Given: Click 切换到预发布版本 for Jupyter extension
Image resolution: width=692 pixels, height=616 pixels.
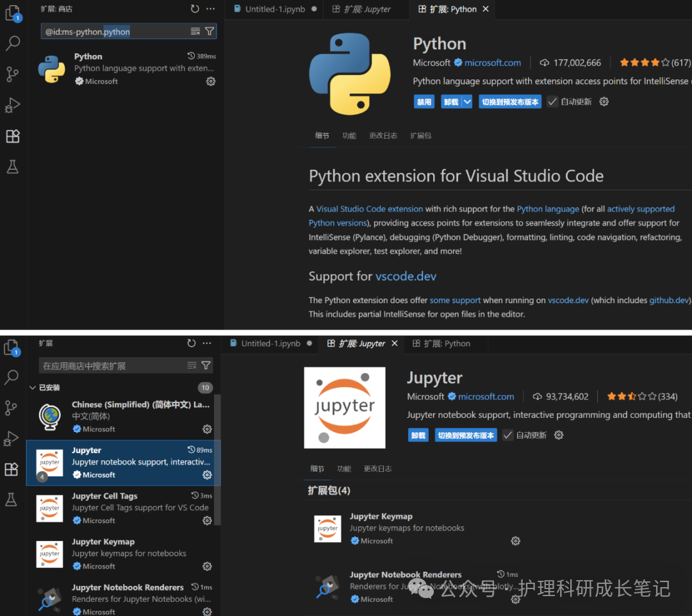Looking at the screenshot, I should point(466,435).
